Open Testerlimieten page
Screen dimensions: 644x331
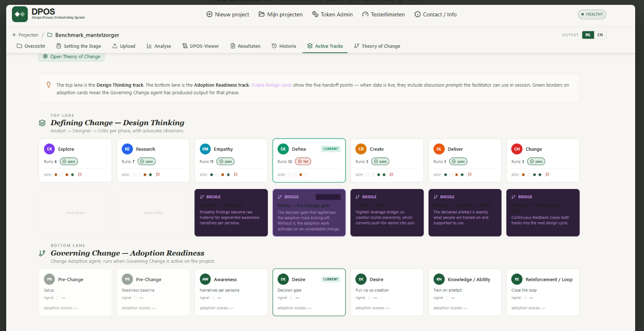point(383,15)
